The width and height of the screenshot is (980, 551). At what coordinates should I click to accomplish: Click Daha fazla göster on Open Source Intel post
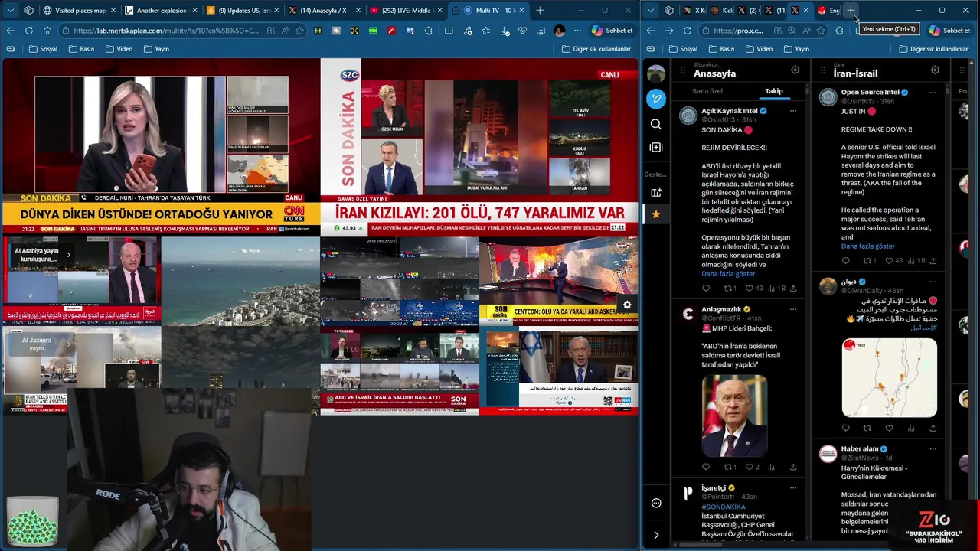click(867, 246)
